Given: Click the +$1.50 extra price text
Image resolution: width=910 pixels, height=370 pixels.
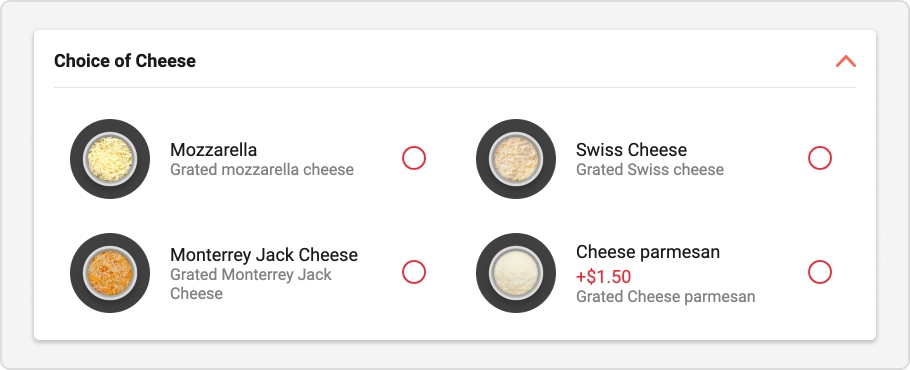Looking at the screenshot, I should click(x=604, y=277).
